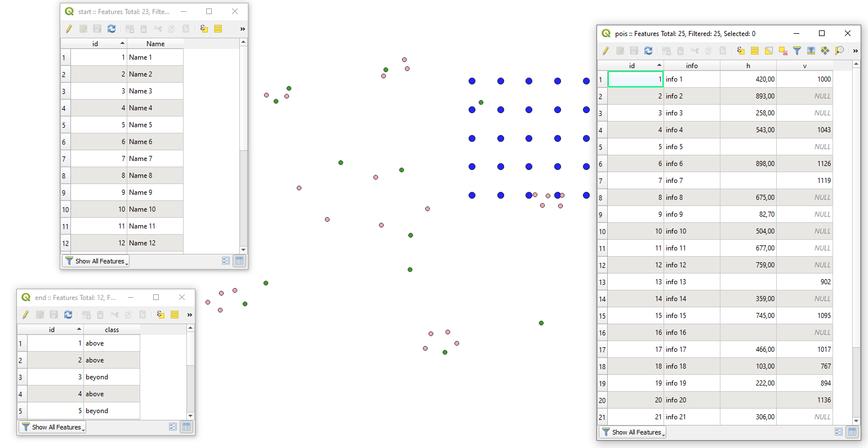This screenshot has height=448, width=868.
Task: Sort pois table by v column
Action: pos(804,66)
